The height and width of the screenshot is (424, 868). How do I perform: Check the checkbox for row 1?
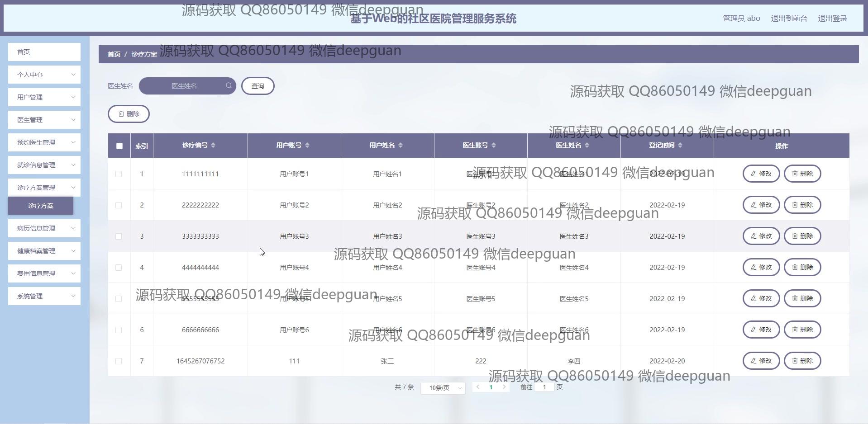tap(119, 174)
